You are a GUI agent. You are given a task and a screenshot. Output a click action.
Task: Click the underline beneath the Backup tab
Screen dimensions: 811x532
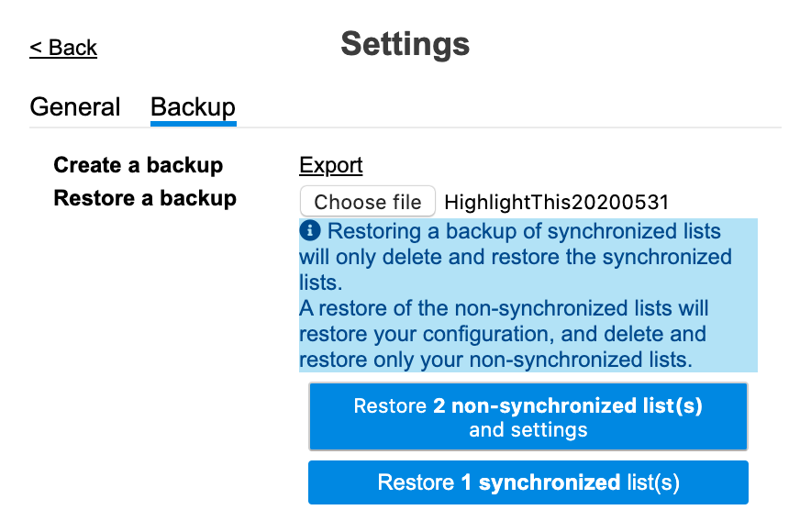(193, 123)
